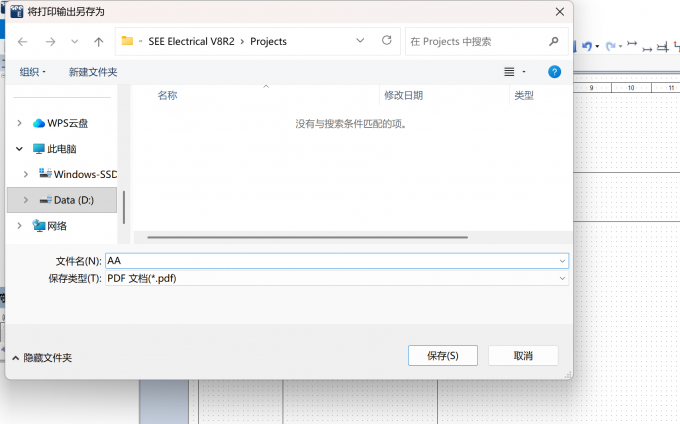Click SEE Electrical V8R2 in the path
The image size is (680, 424).
[191, 41]
